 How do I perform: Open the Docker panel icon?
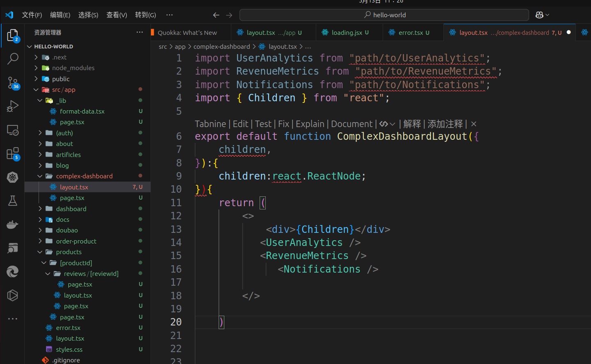[x=13, y=225]
